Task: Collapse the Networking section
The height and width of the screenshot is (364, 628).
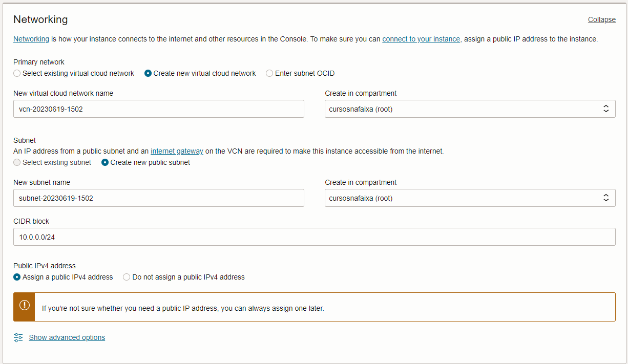Action: point(601,19)
